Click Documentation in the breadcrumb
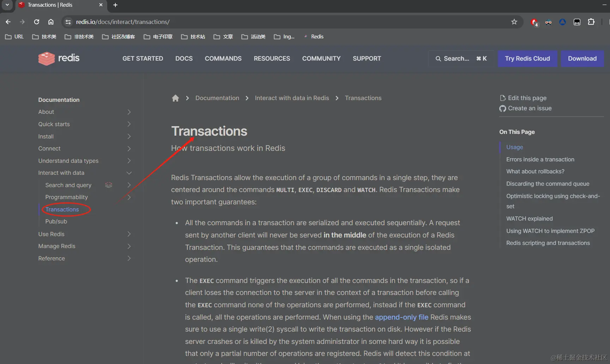 coord(217,98)
